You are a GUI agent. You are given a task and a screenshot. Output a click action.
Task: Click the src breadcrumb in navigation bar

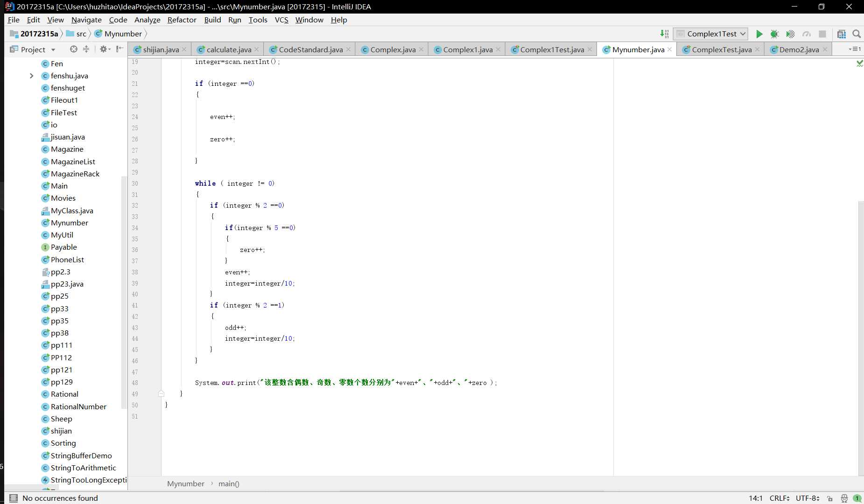(x=77, y=34)
